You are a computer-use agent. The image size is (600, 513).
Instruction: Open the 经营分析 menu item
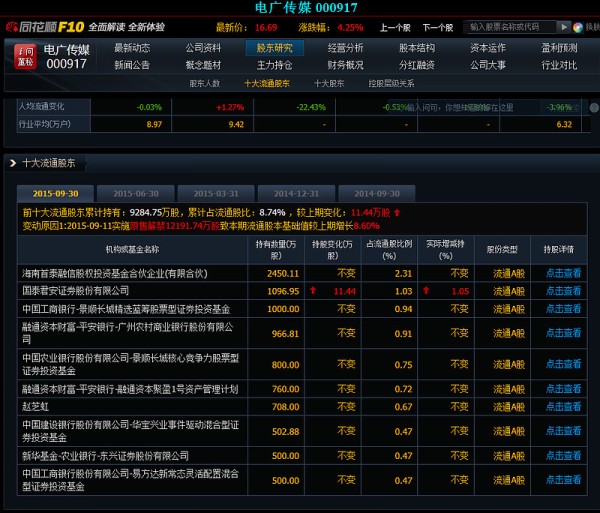(346, 48)
